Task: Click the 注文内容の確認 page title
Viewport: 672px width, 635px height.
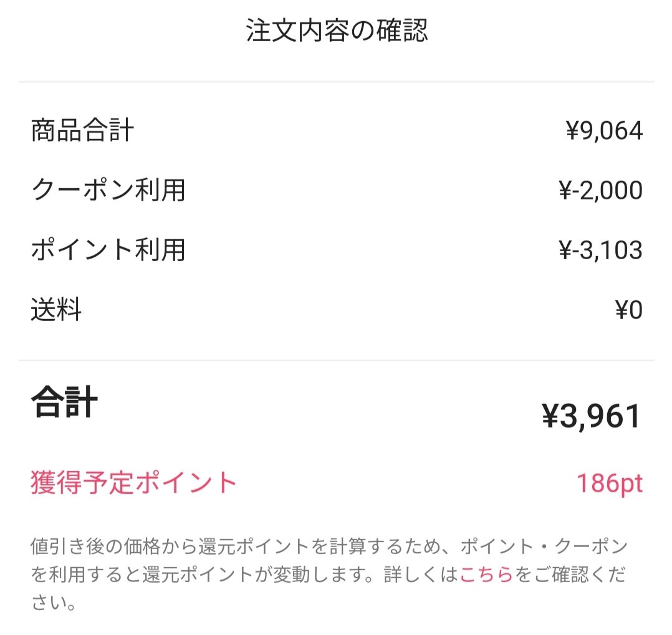Action: 337,31
